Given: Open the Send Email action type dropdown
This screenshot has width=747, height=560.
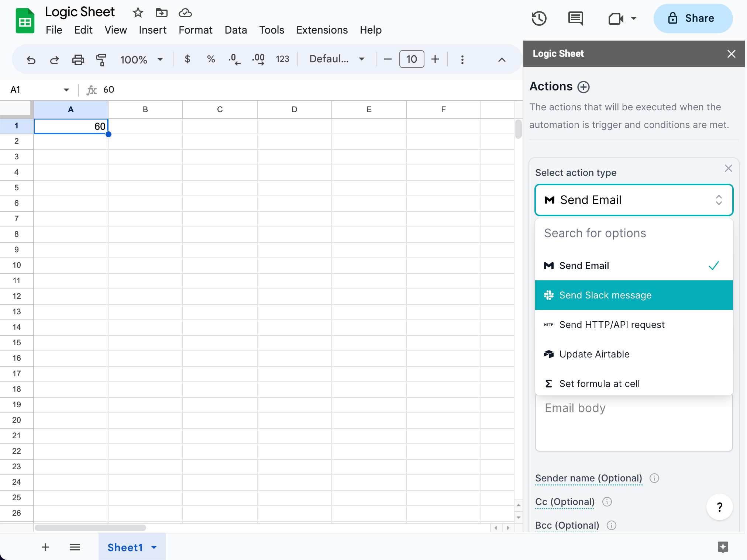Looking at the screenshot, I should [x=634, y=200].
